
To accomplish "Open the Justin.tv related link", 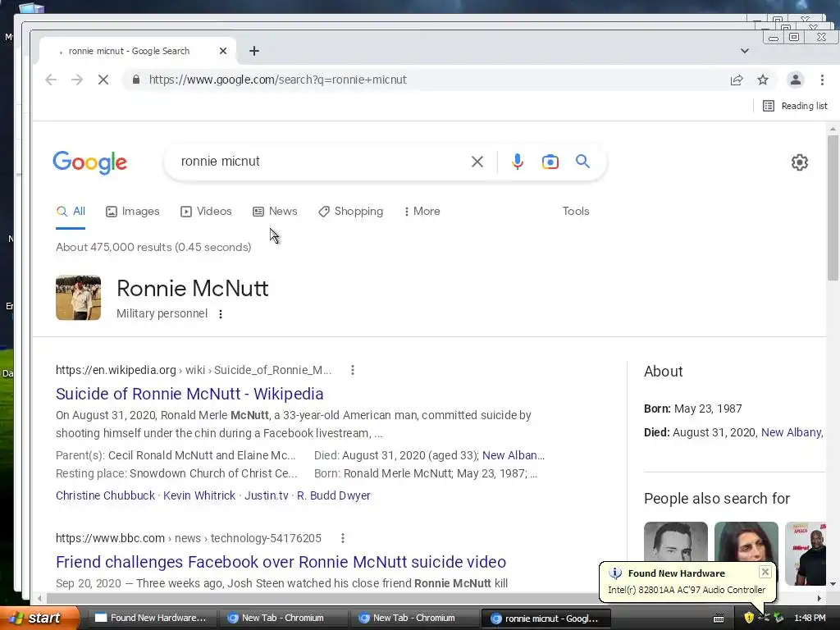I will click(x=267, y=495).
